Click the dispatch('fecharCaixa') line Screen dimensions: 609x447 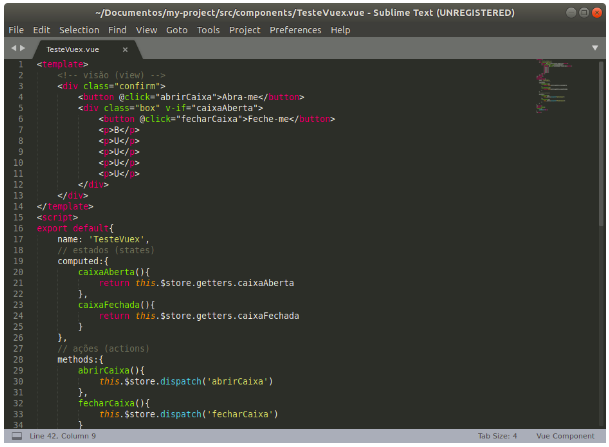click(188, 414)
